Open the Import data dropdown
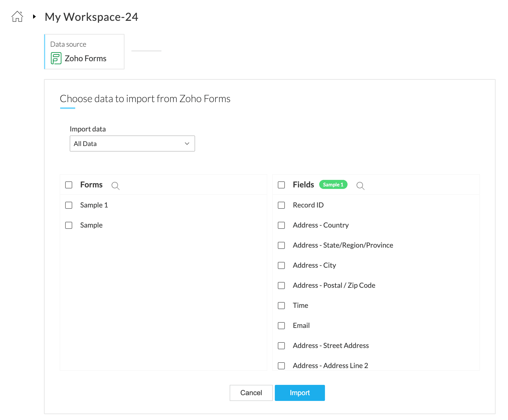The height and width of the screenshot is (420, 508). (132, 144)
